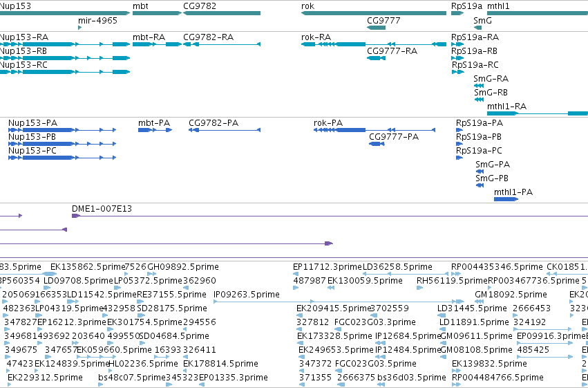Image resolution: width=588 pixels, height=388 pixels.
Task: Click the SmG gene label
Action: 482,21
